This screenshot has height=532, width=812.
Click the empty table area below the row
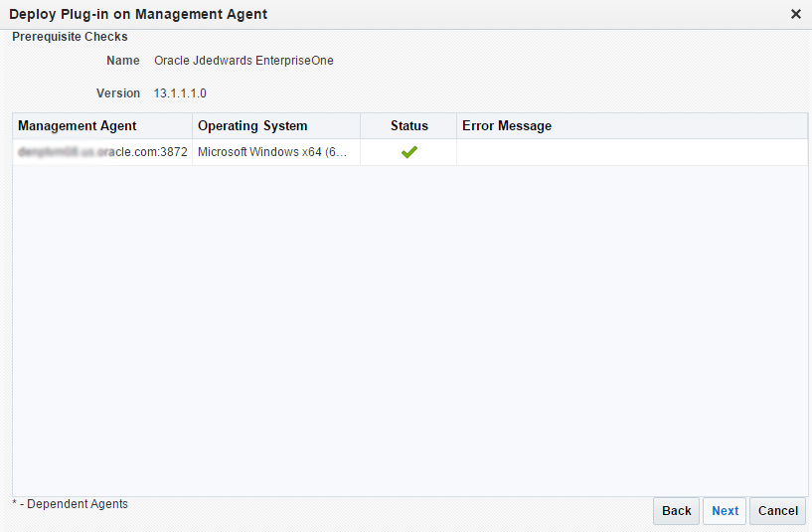[x=408, y=328]
